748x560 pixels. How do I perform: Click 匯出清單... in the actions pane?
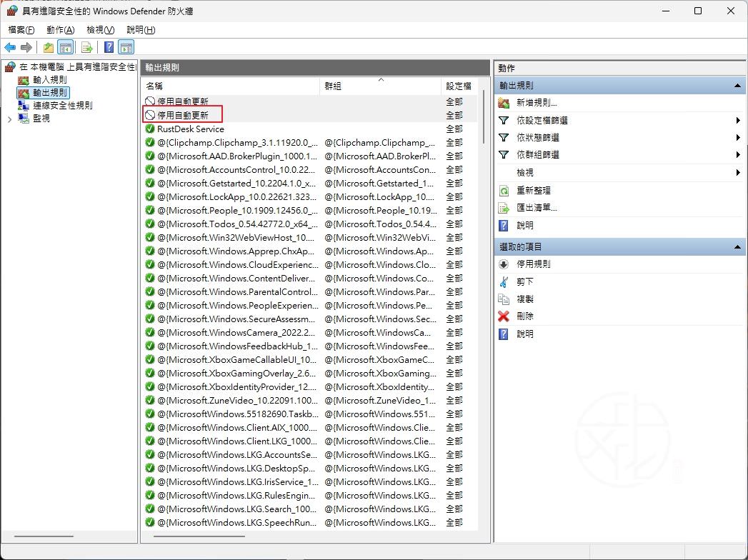pos(537,208)
